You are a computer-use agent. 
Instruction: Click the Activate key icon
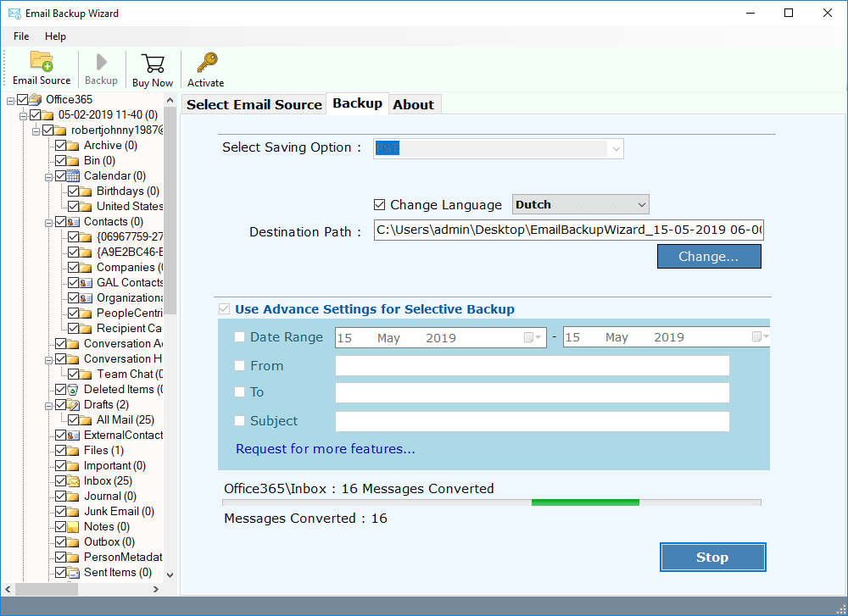click(205, 61)
